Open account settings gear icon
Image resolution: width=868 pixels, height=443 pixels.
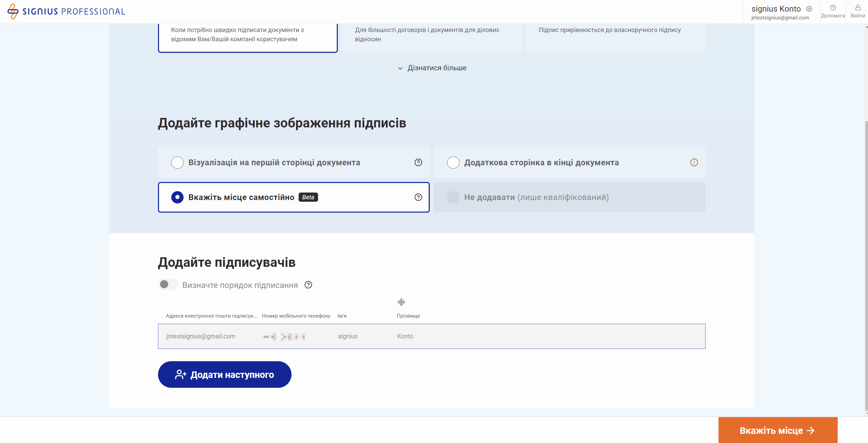click(809, 9)
